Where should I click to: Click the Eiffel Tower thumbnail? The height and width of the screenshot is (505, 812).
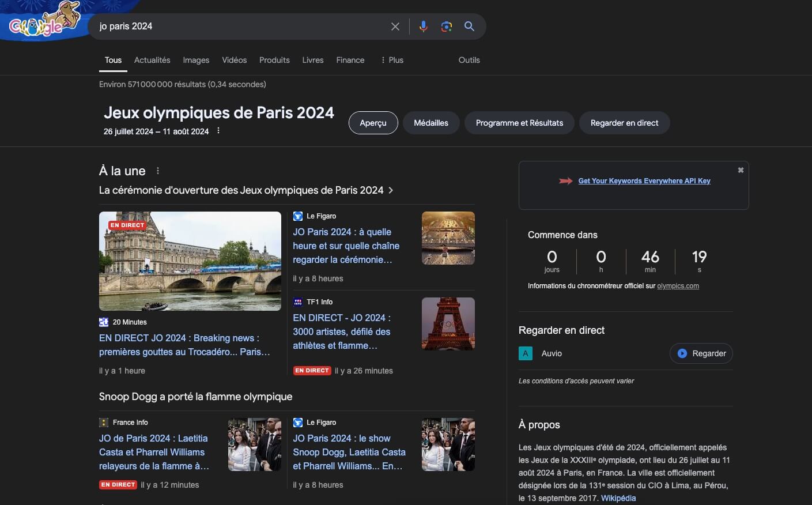click(448, 324)
